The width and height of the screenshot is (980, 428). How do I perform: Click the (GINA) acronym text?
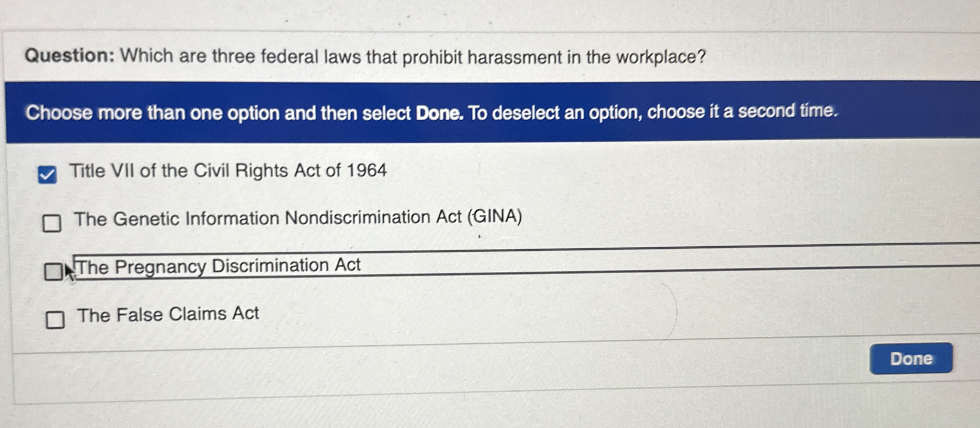click(495, 216)
